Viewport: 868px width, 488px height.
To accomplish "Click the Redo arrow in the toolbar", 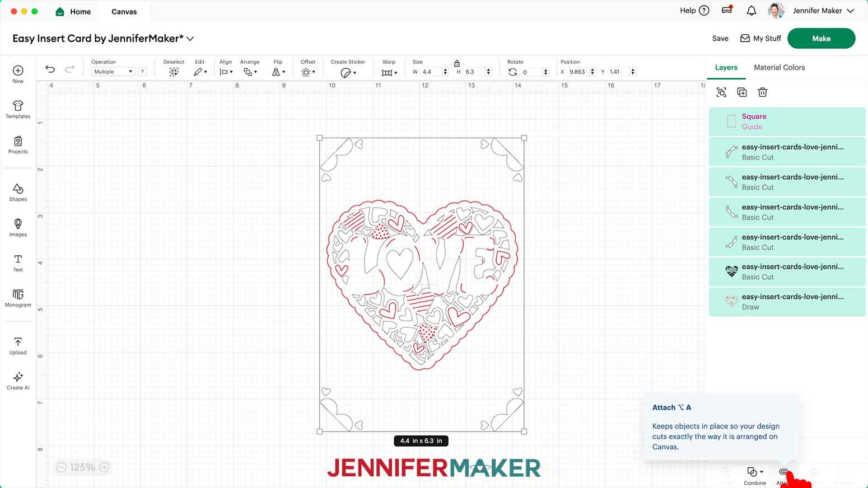I will (x=69, y=69).
